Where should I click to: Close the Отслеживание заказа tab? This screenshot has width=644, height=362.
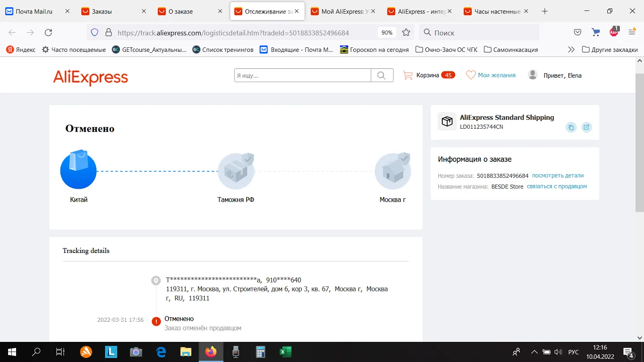point(297,11)
